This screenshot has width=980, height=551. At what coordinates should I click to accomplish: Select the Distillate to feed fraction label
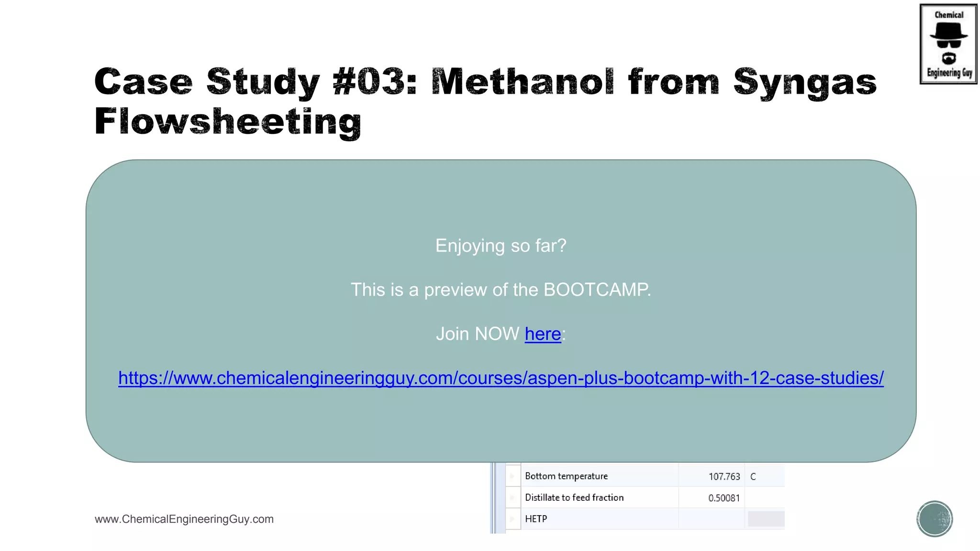(x=574, y=497)
